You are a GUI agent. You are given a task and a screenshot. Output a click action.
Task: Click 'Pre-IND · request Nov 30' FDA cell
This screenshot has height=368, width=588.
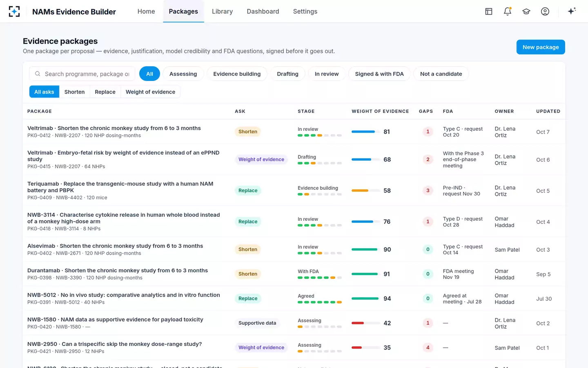[x=461, y=191]
